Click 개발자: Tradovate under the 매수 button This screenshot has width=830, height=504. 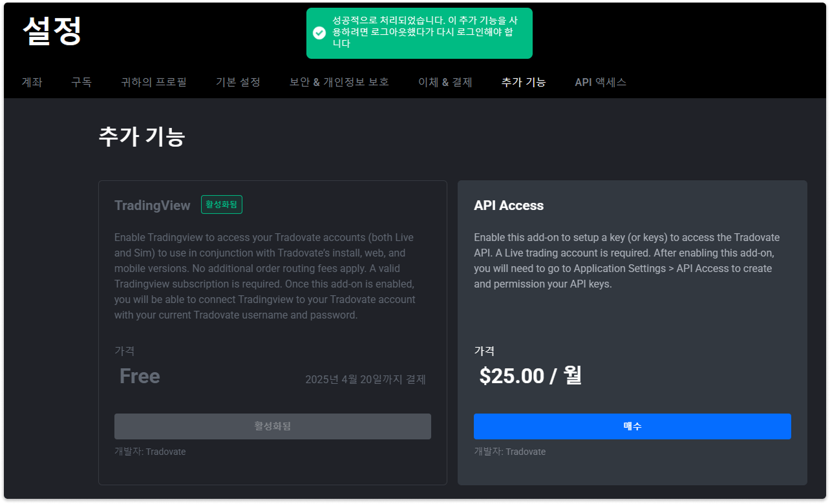click(x=509, y=452)
